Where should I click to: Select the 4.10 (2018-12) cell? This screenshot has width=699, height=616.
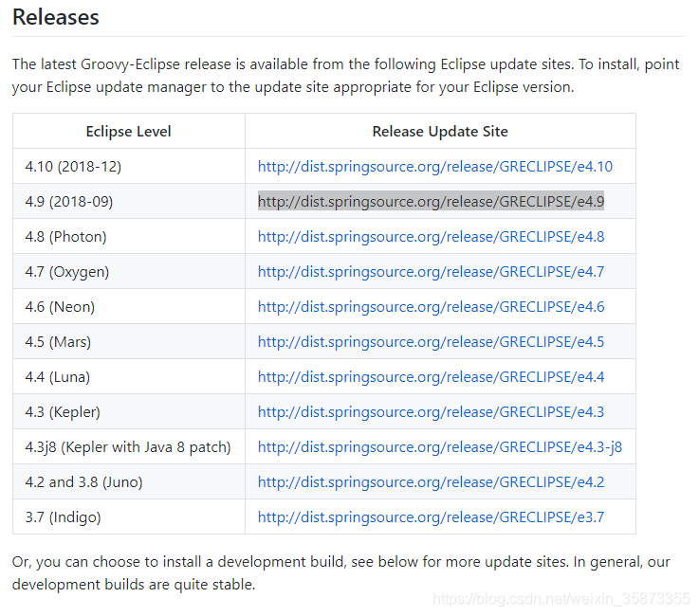[x=129, y=166]
